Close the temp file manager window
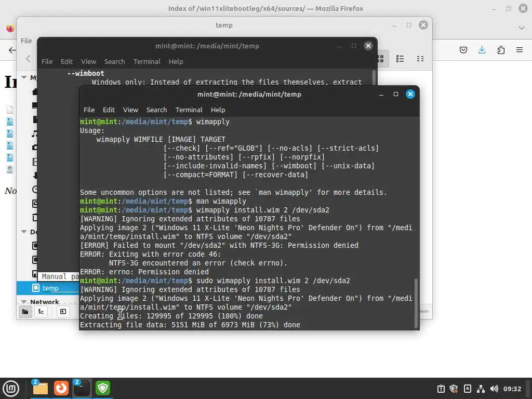The width and height of the screenshot is (532, 399). [423, 25]
